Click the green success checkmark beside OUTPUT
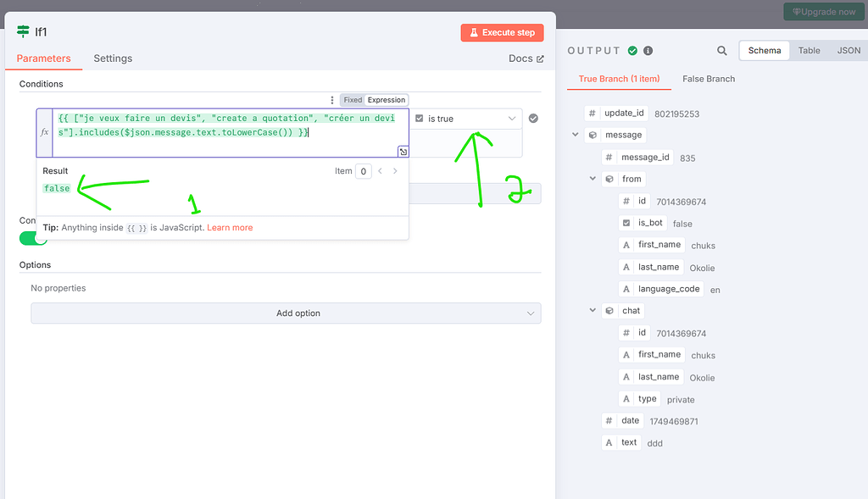Viewport: 868px width, 499px height. click(x=631, y=50)
